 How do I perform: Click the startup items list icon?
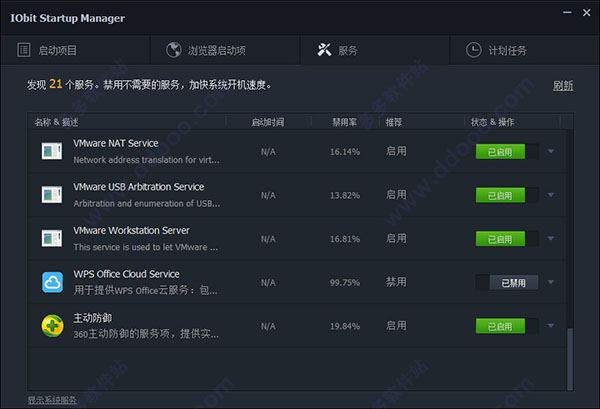coord(24,50)
